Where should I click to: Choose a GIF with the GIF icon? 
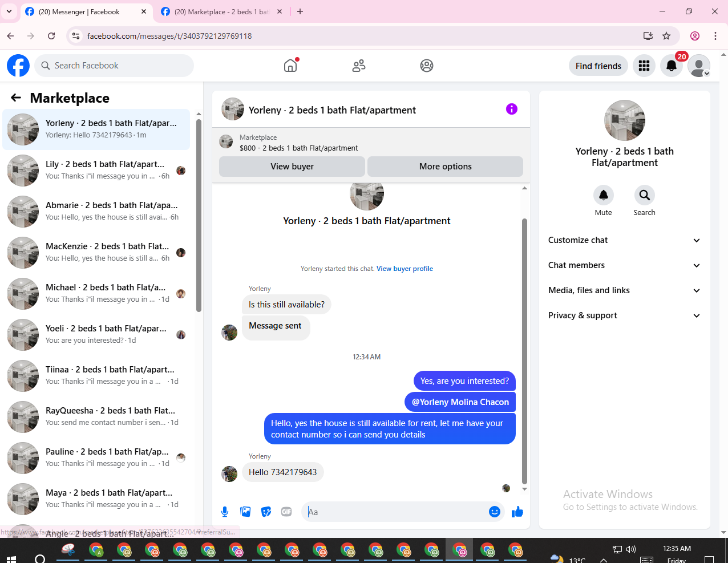pyautogui.click(x=286, y=512)
